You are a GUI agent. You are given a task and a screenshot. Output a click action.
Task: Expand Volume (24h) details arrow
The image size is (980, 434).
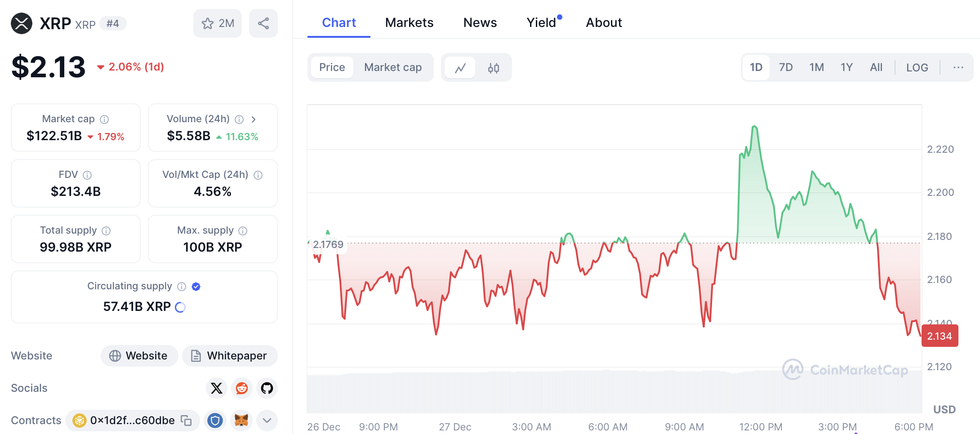coord(254,119)
